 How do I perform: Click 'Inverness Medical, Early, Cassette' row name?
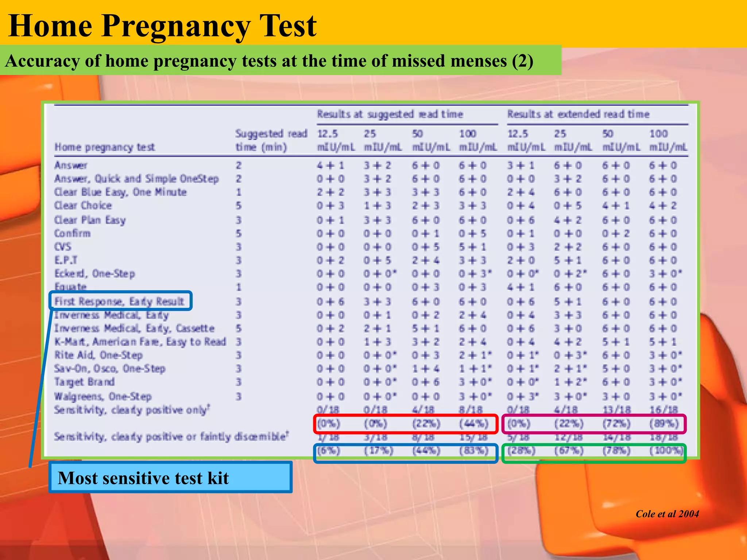tap(134, 328)
